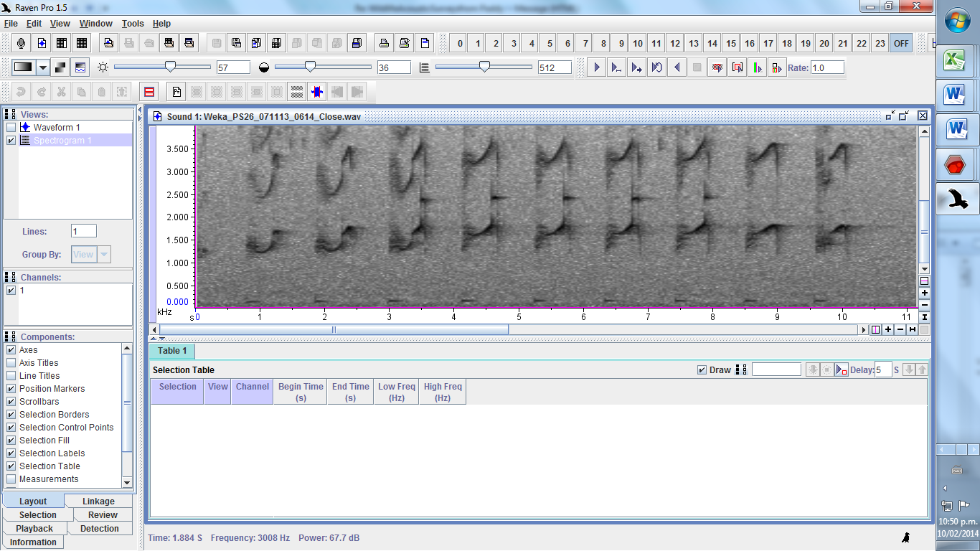Click the blue waveform center position icon
Viewport: 980px width, 551px height.
point(317,92)
